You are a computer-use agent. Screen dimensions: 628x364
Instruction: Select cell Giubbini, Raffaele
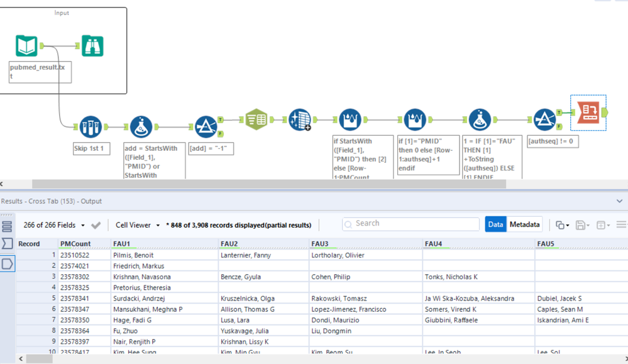tap(478, 320)
